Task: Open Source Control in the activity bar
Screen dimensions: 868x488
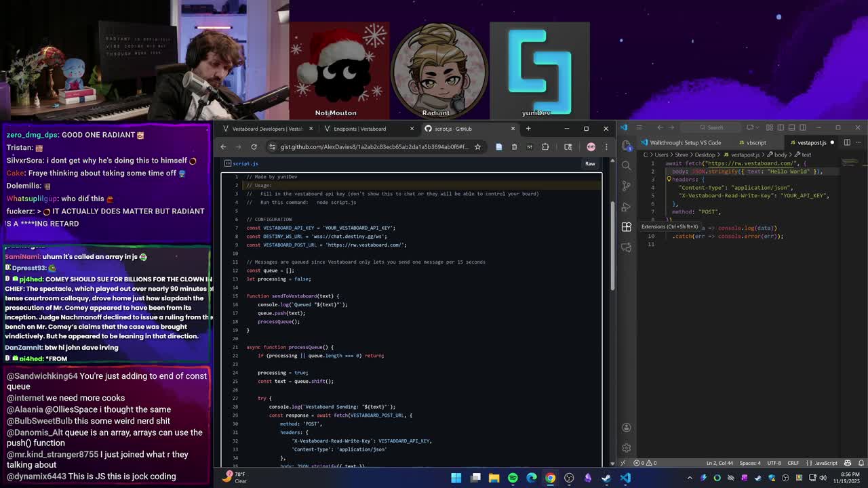Action: tap(627, 186)
